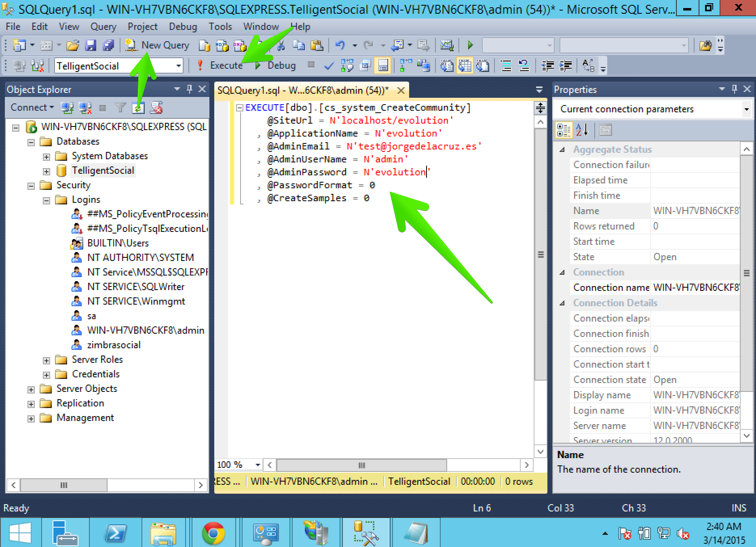
Task: Decrease the line indent
Action: [547, 65]
